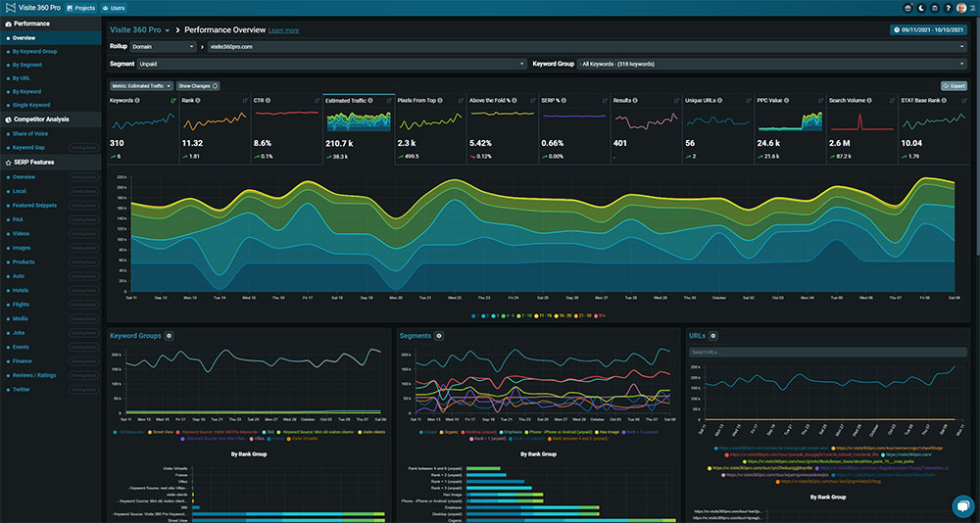Toggle the Show Changes switch
980x523 pixels.
click(198, 86)
